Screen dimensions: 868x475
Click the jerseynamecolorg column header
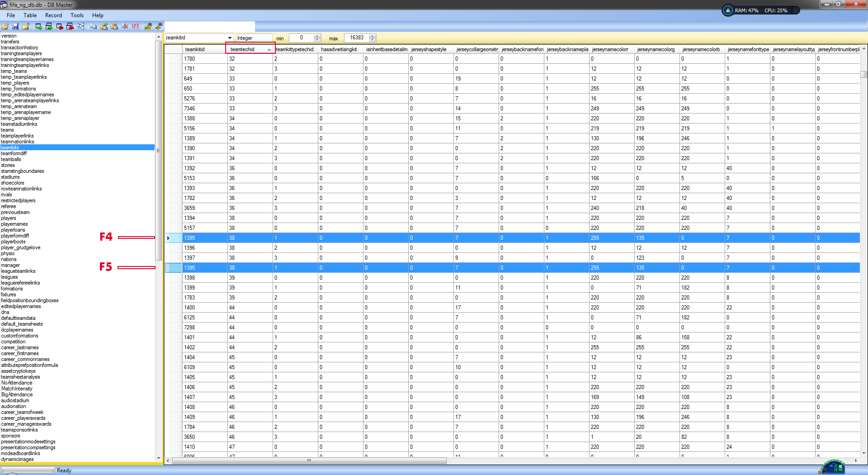(656, 49)
